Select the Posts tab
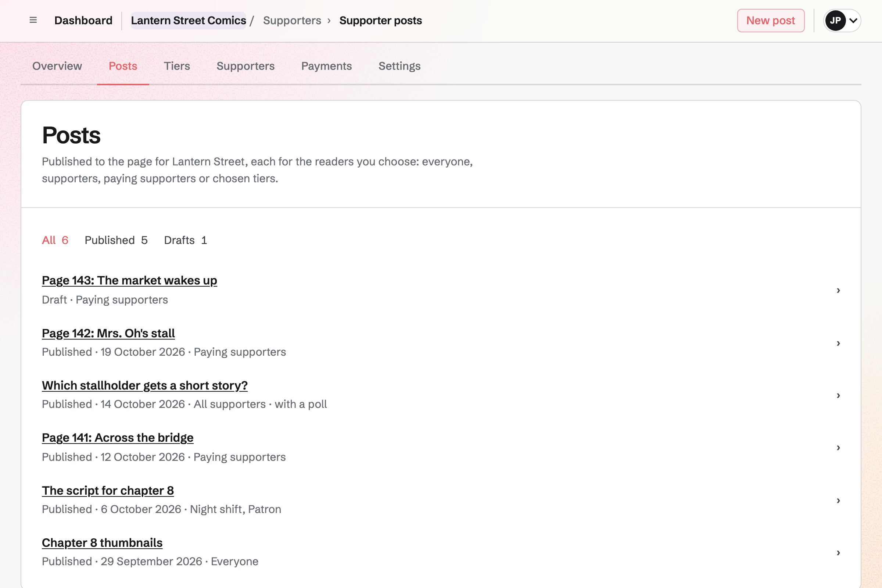 coord(123,66)
